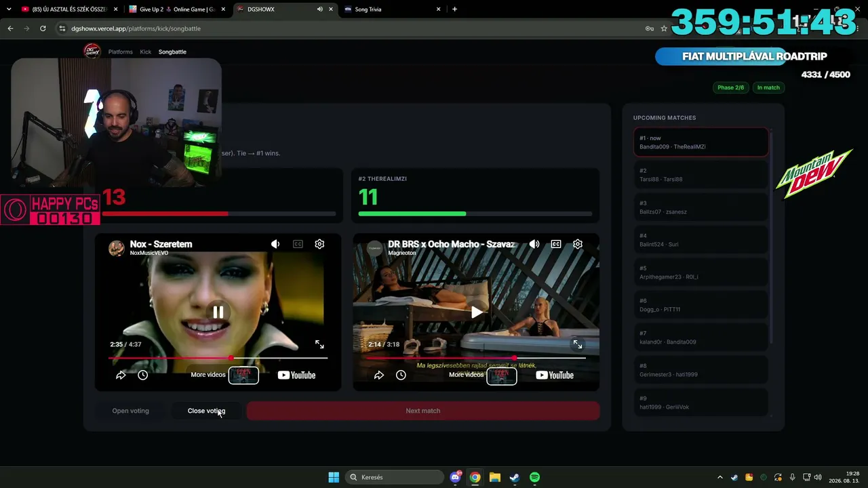The width and height of the screenshot is (868, 488).
Task: Select match #8 Gerimester3 · hati1999
Action: (x=701, y=370)
